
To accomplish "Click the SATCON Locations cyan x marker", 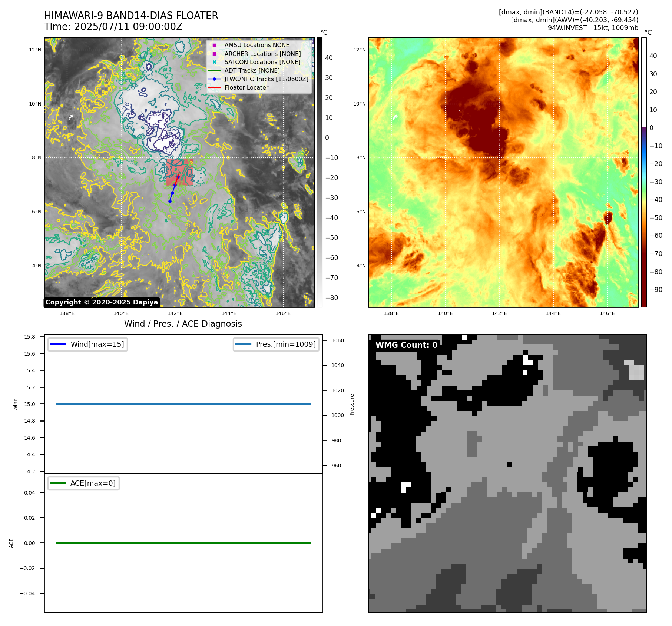I will coord(214,62).
